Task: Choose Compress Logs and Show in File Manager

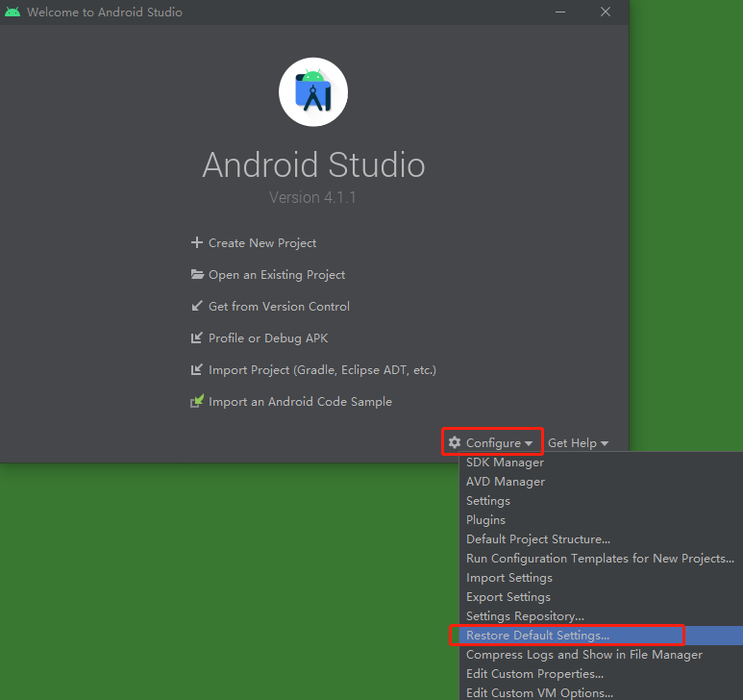Action: [x=601, y=655]
